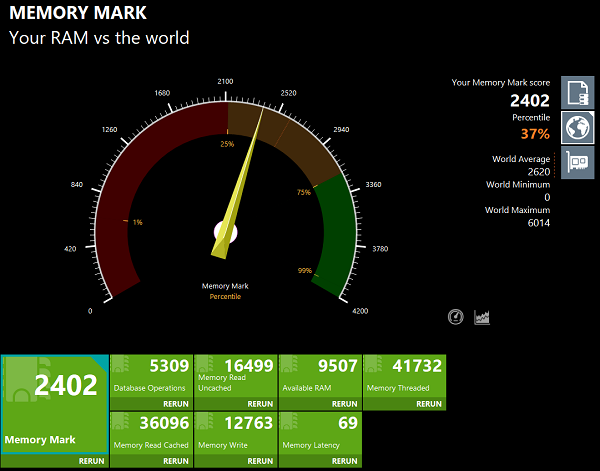The height and width of the screenshot is (471, 600).
Task: Open the baseline file results icon
Action: click(x=577, y=93)
